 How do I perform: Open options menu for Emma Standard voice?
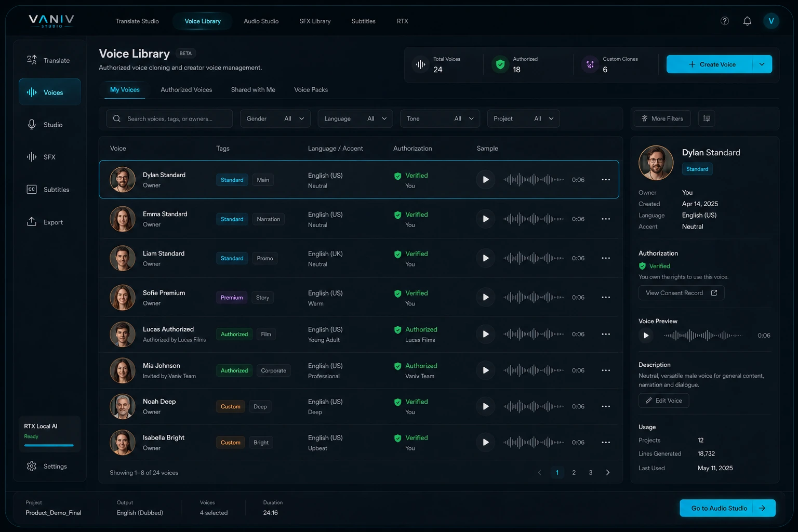605,219
